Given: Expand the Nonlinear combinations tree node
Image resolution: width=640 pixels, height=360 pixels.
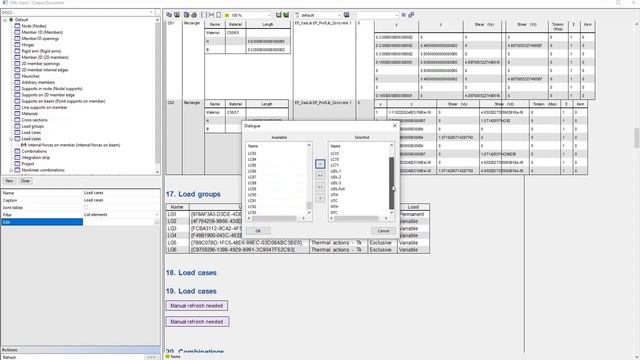Looking at the screenshot, I should click(x=11, y=170).
